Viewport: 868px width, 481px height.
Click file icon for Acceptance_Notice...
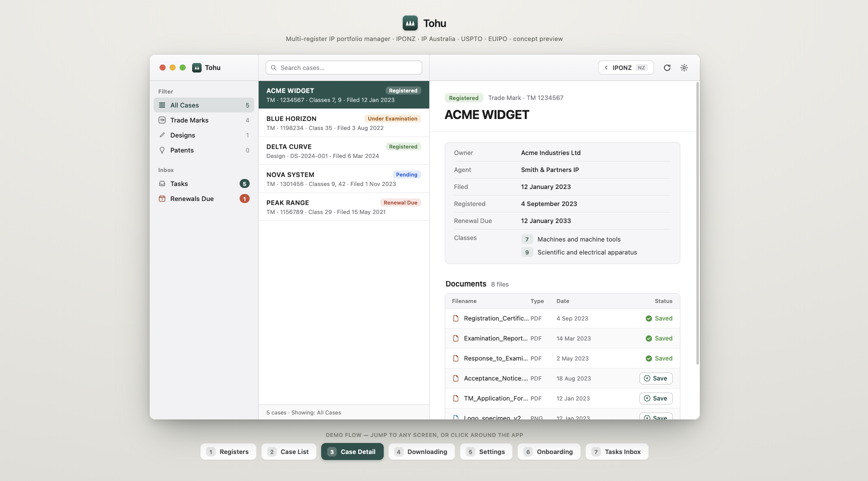pyautogui.click(x=456, y=378)
